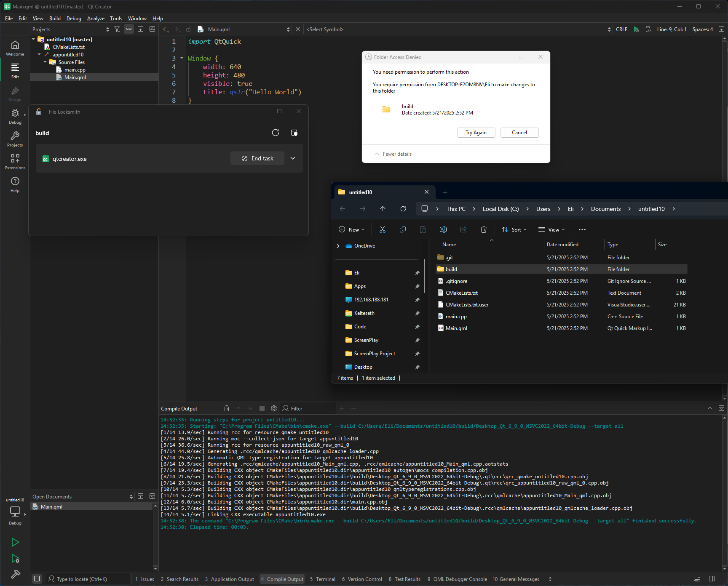Click Copy icon in File Explorer toolbar
Image resolution: width=728 pixels, height=586 pixels.
click(x=403, y=229)
